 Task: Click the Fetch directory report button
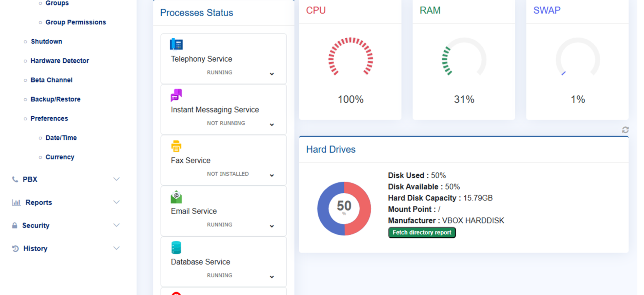tap(422, 233)
